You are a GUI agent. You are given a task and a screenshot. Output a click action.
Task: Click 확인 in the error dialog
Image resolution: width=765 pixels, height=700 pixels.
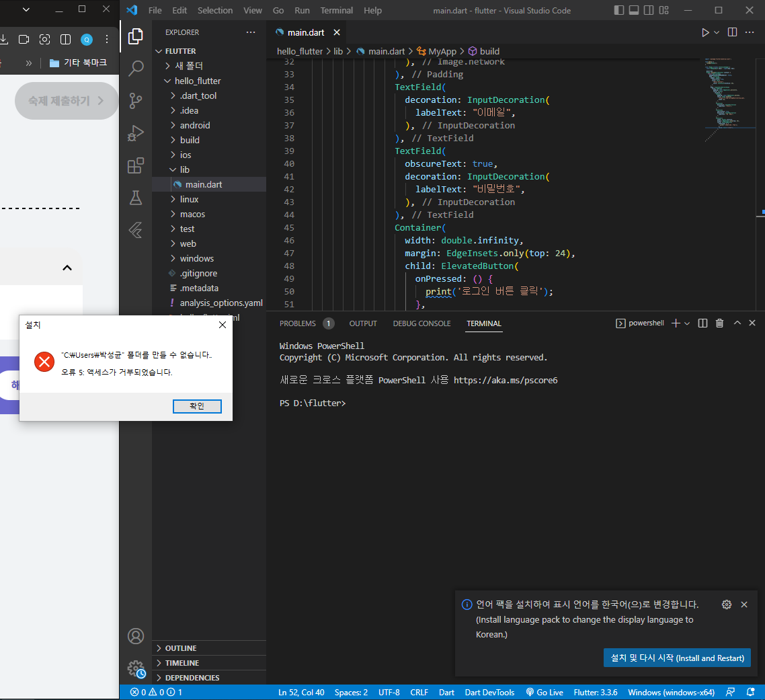(x=197, y=406)
